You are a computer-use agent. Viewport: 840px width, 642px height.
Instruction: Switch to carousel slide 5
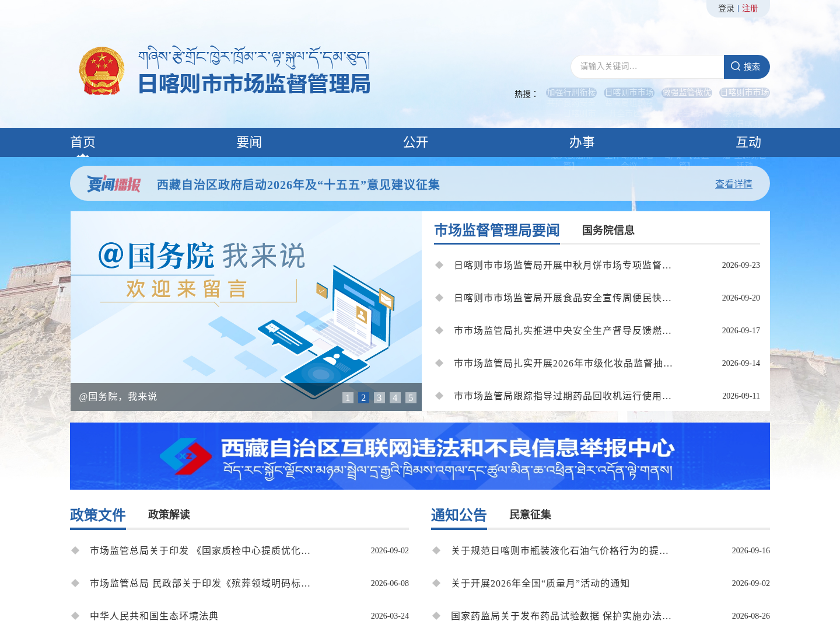[x=411, y=397]
